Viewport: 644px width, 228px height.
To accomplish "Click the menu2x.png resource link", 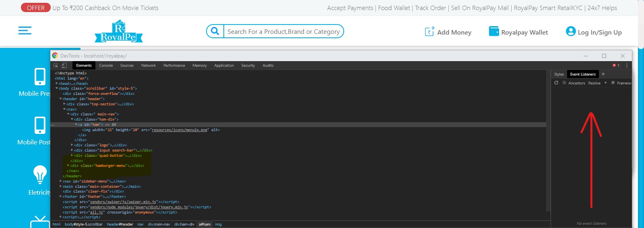I will [180, 130].
